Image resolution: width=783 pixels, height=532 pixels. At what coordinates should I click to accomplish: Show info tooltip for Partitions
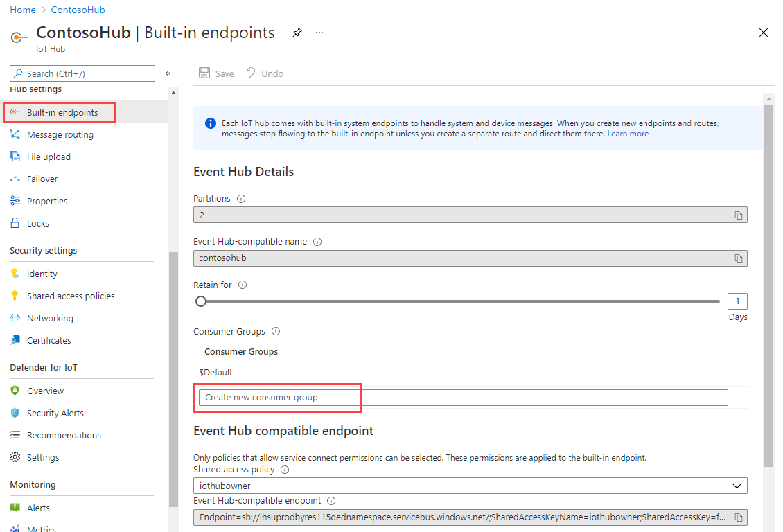[x=241, y=199]
